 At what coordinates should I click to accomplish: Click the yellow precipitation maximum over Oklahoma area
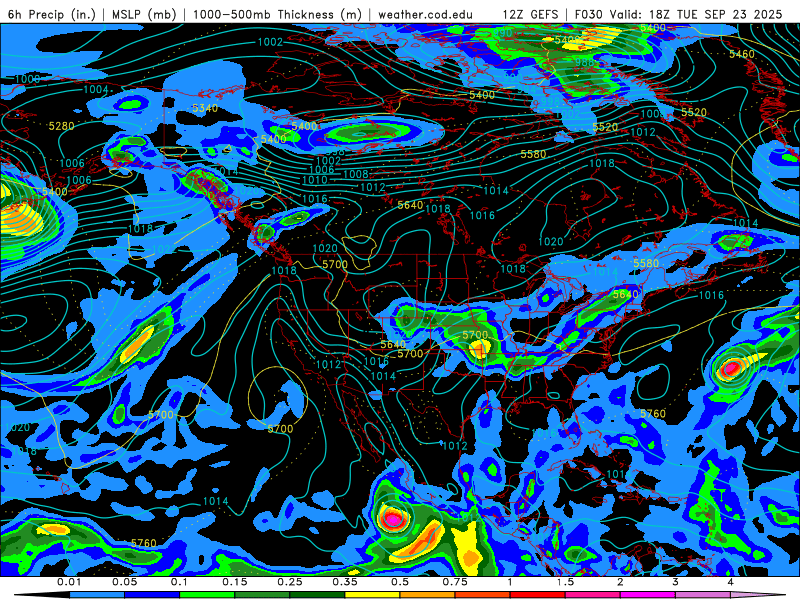click(479, 349)
